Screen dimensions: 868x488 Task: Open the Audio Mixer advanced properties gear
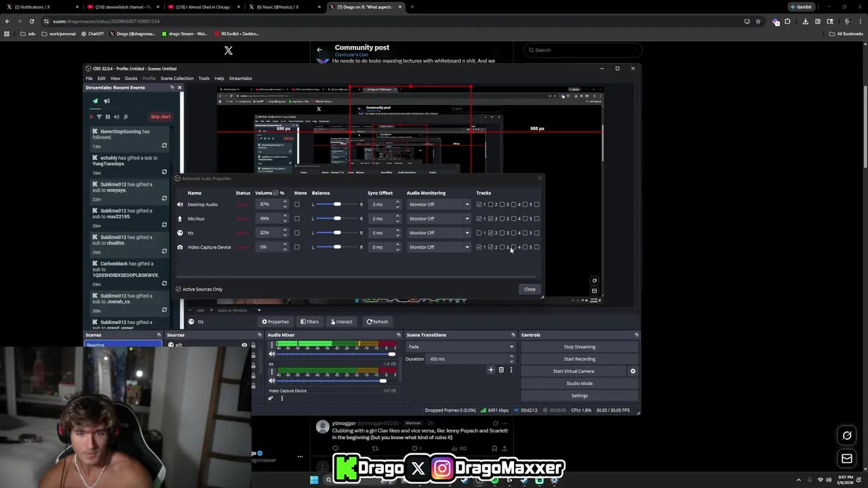[271, 399]
